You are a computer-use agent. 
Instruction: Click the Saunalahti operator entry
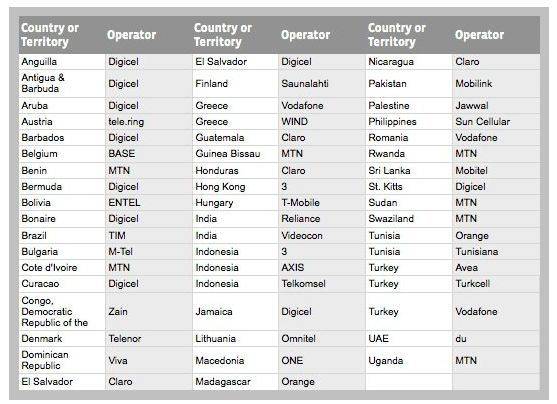322,84
